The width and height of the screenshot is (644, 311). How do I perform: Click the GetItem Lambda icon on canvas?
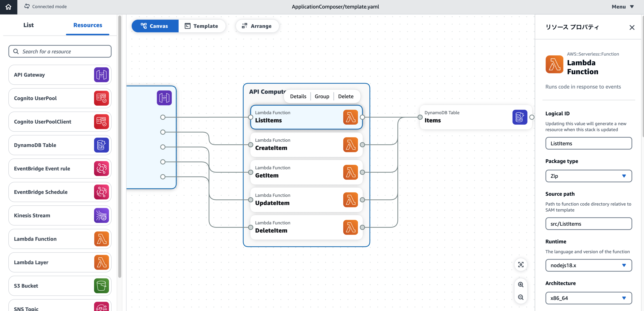[x=350, y=172]
